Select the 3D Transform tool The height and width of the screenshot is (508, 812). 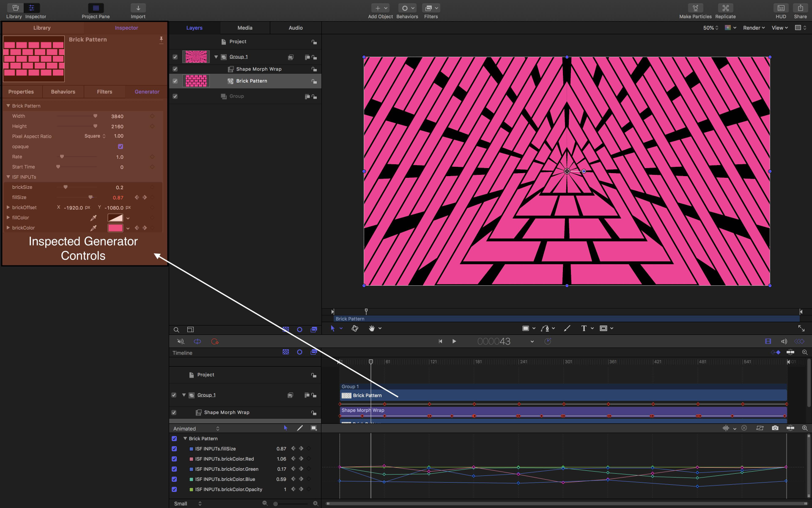click(x=355, y=329)
